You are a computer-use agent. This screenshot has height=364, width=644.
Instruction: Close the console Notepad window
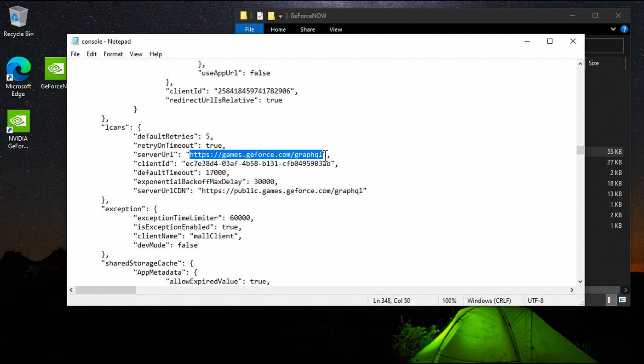(573, 41)
